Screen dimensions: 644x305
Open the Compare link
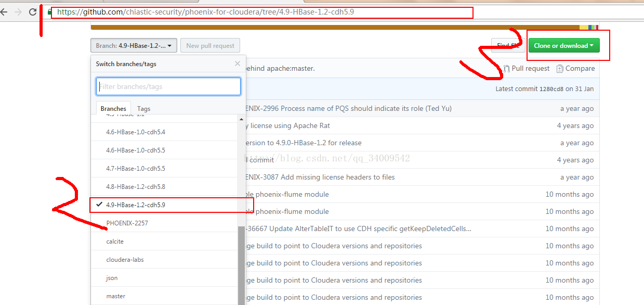[x=575, y=68]
